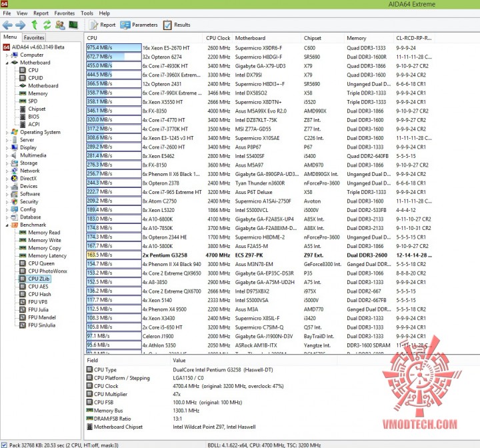Expand the Display tree node
The width and height of the screenshot is (480, 448).
pos(7,148)
